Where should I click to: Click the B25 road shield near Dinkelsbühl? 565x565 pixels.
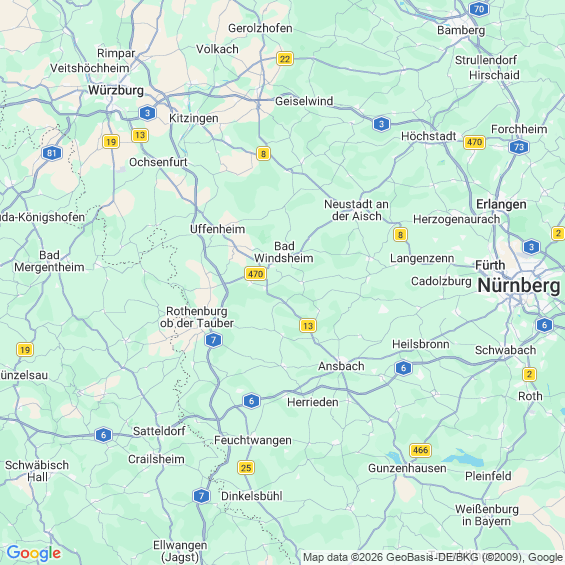click(x=246, y=468)
